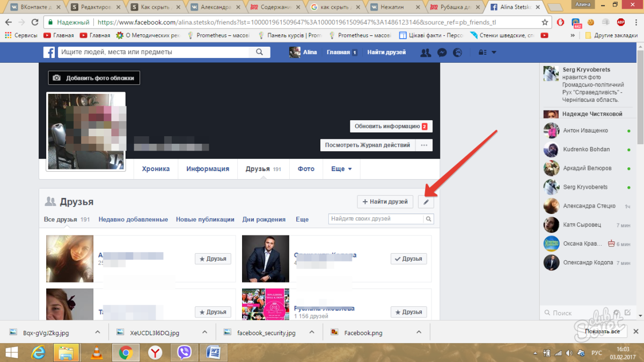Open menu arrow for facebook_security.jpg download
Screen dimensions: 644x362
pos(311,333)
